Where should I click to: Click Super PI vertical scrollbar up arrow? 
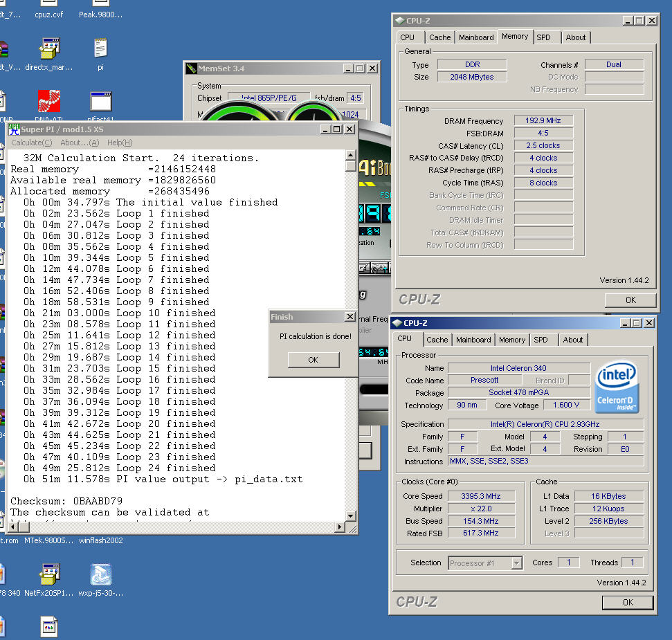coord(351,155)
